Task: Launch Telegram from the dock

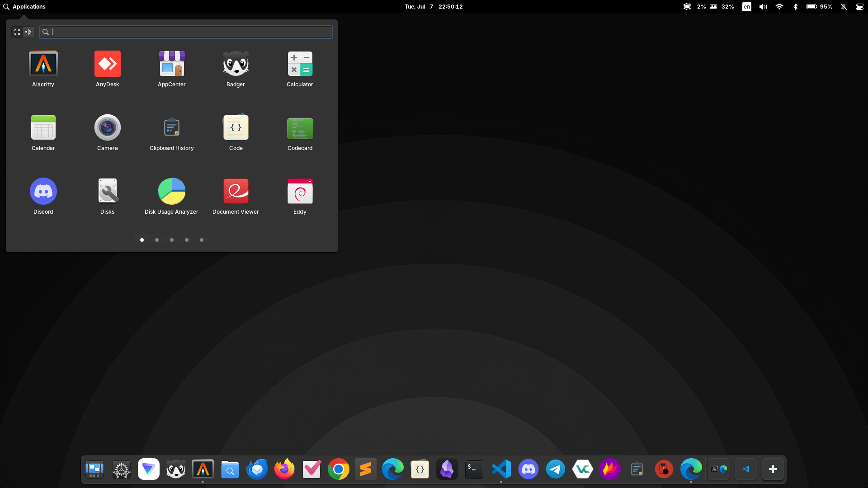Action: click(556, 469)
